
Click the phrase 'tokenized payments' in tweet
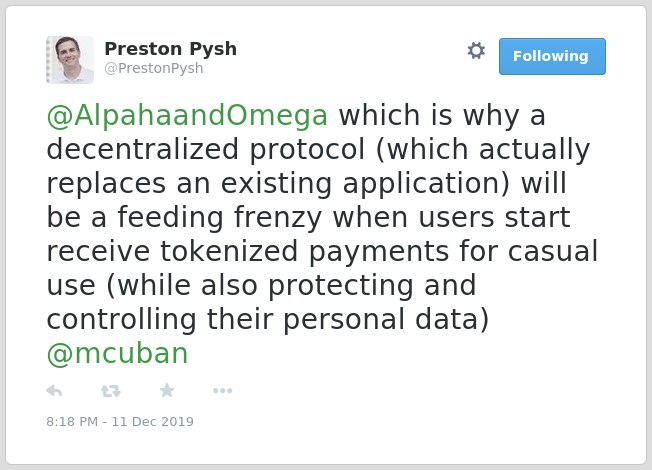tap(304, 252)
